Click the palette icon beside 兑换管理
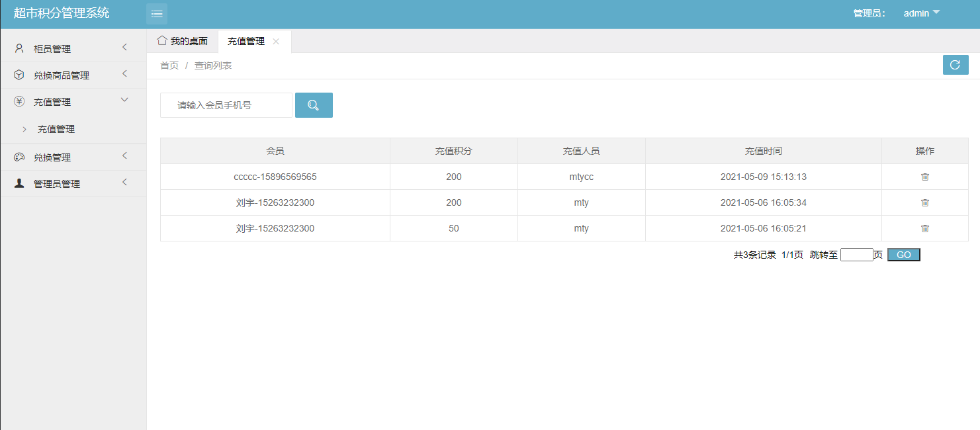This screenshot has height=430, width=980. click(19, 157)
